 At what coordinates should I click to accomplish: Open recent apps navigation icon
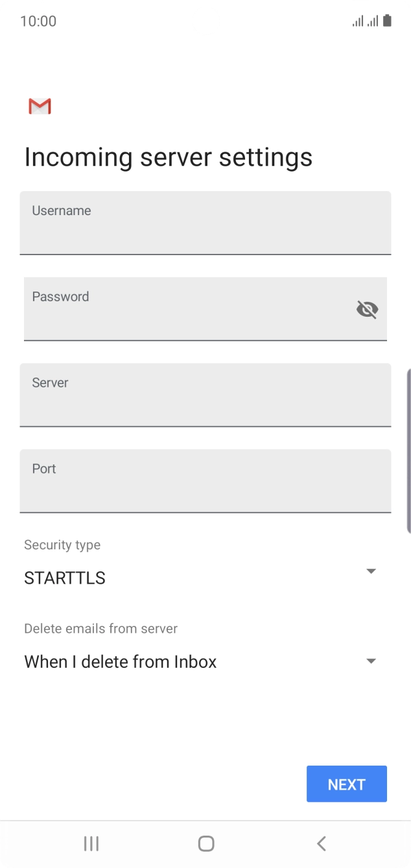tap(91, 843)
